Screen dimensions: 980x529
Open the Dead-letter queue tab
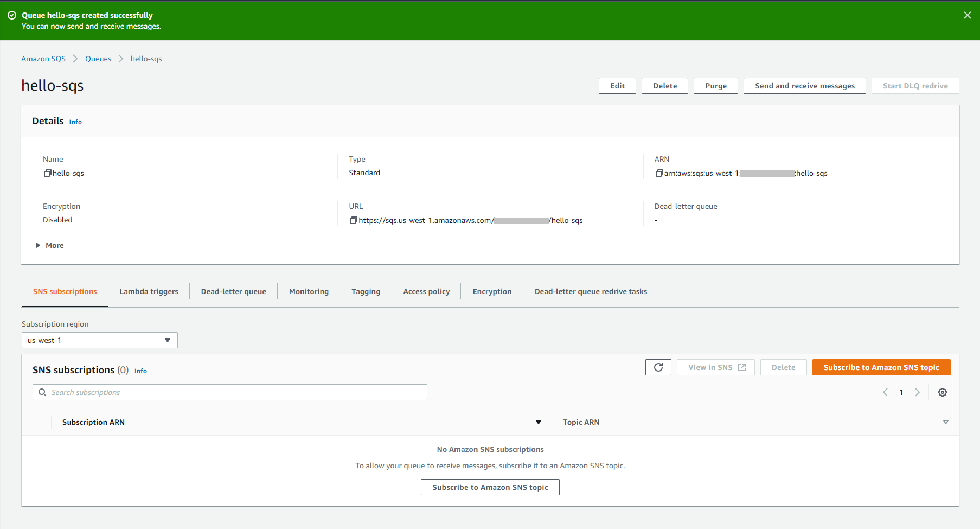tap(234, 291)
